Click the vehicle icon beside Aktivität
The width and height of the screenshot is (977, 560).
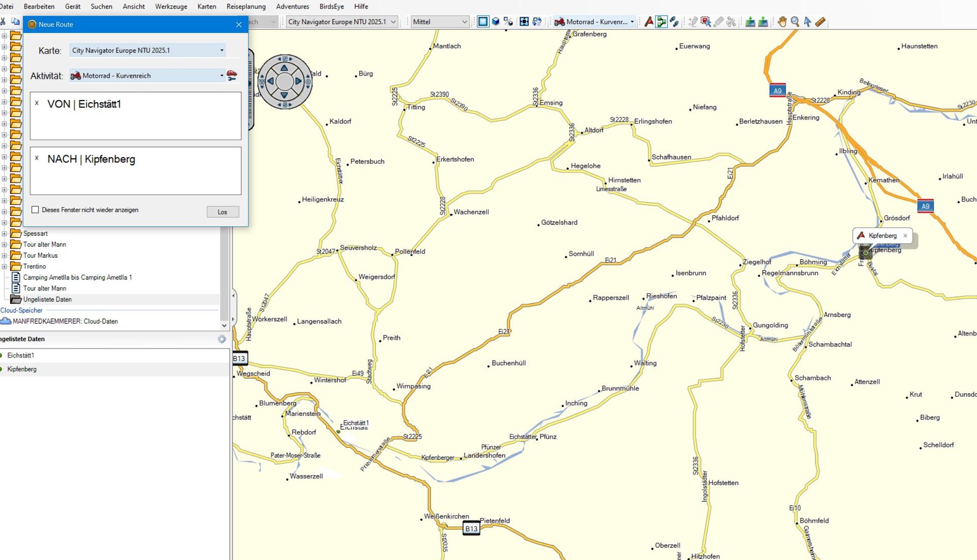[232, 76]
